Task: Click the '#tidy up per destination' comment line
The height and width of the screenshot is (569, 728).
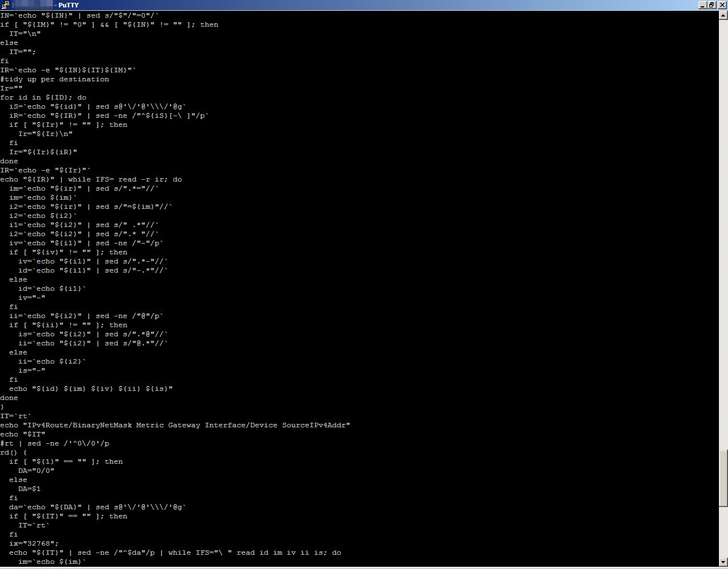Action: pyautogui.click(x=55, y=79)
